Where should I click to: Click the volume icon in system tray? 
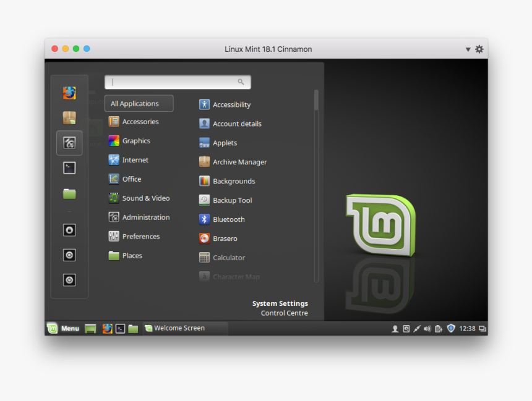(x=427, y=329)
